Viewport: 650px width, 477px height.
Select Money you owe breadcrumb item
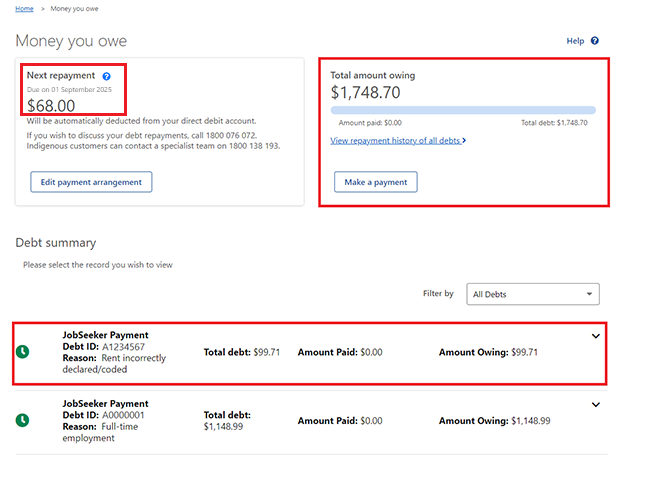(73, 9)
